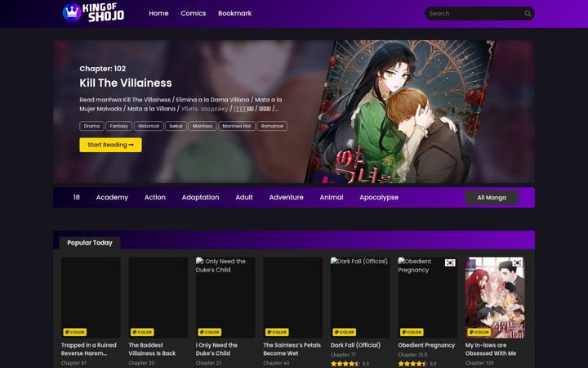Open My In-laws are Obsessed With Me cover thumbnail

coord(495,298)
